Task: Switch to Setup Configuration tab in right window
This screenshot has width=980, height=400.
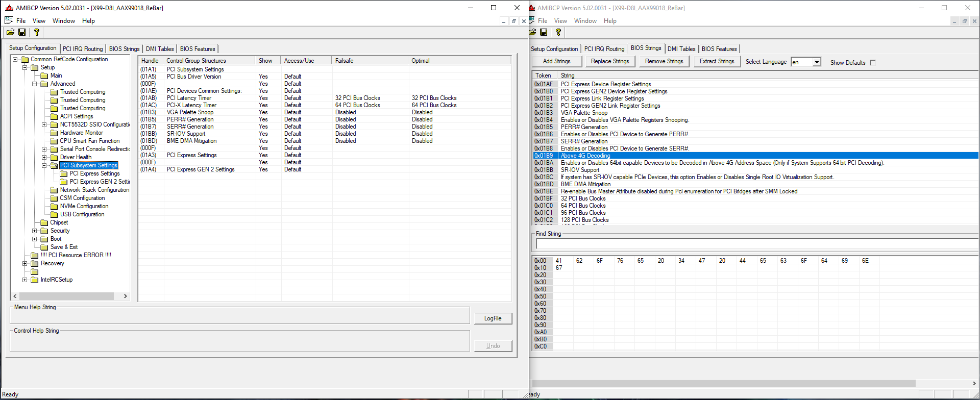Action: click(x=554, y=49)
